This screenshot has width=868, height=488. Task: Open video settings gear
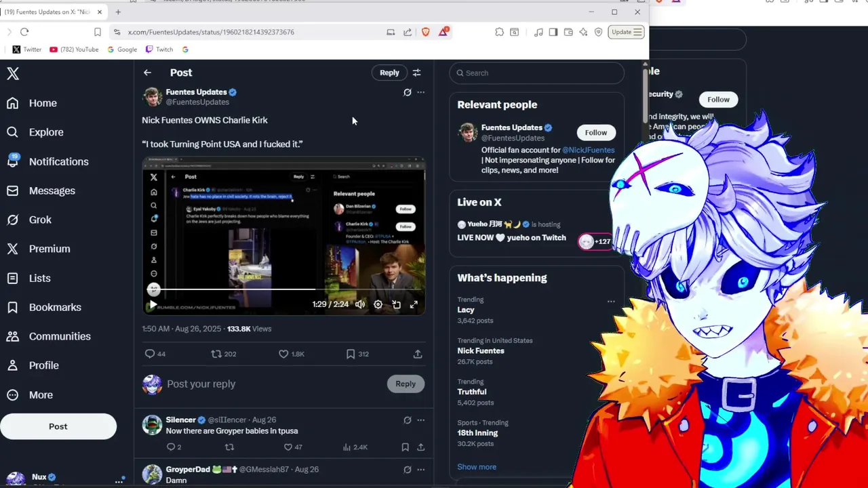[x=378, y=304]
